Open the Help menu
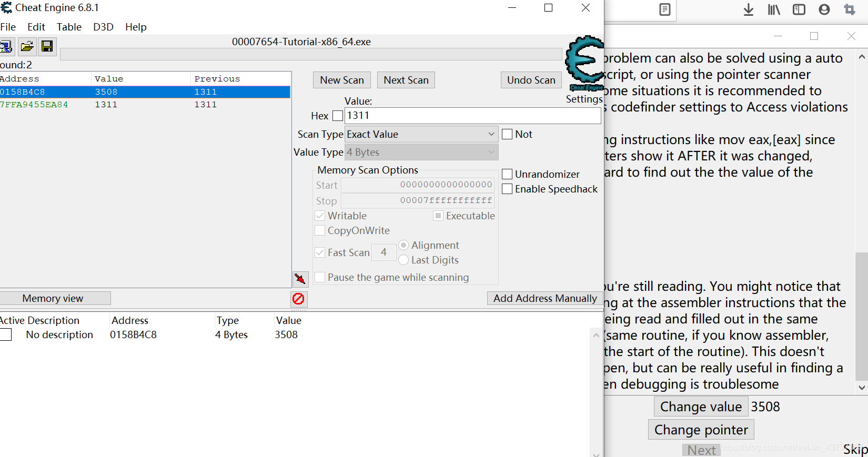The width and height of the screenshot is (868, 457). pos(136,27)
